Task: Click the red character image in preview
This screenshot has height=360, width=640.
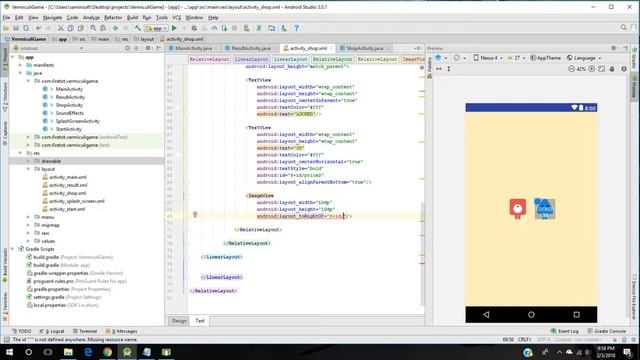Action: click(x=517, y=209)
